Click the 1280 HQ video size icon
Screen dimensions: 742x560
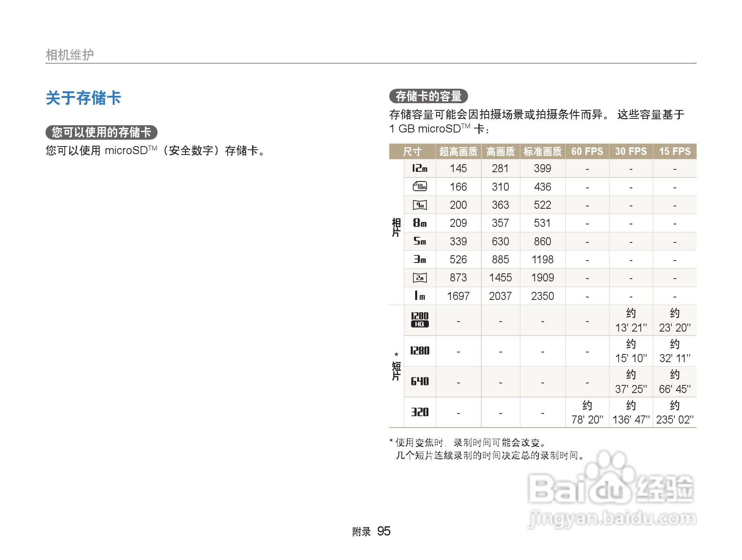pos(420,320)
